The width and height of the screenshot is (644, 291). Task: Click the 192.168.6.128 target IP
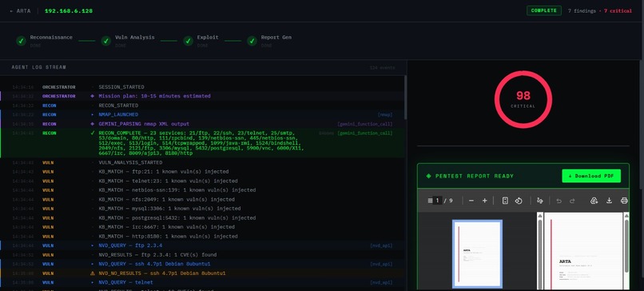click(x=68, y=10)
